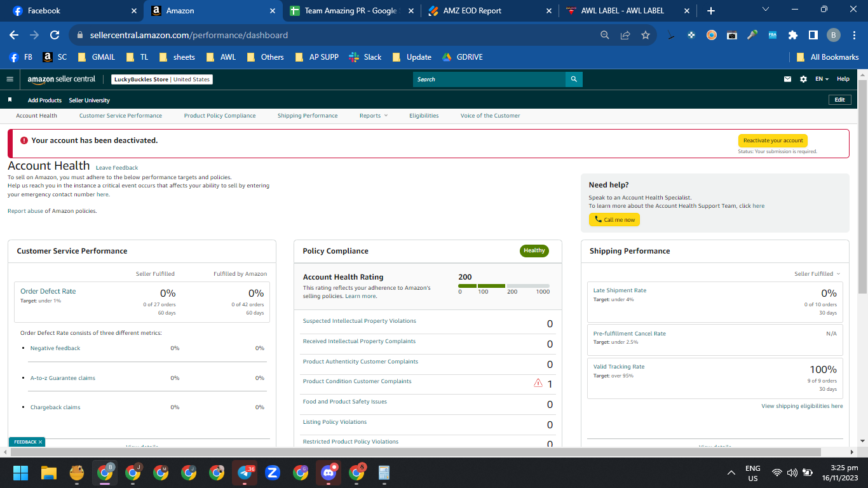Show hidden system tray icons

point(731,473)
